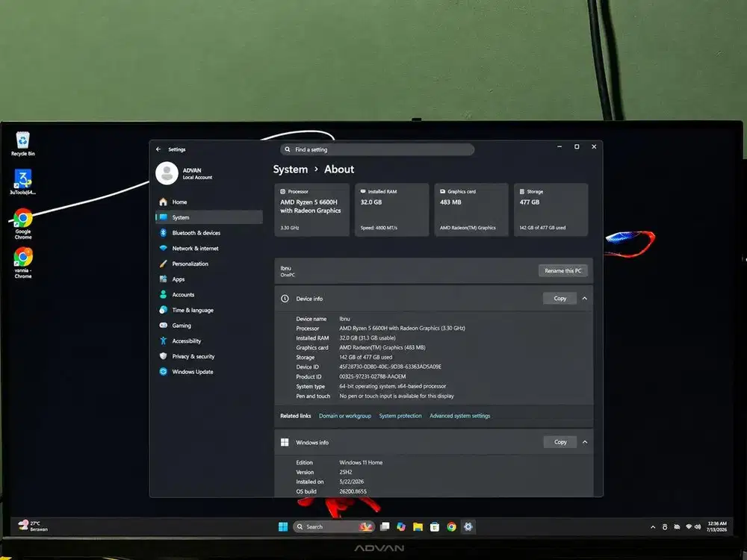Minimize the Settings window

click(x=560, y=146)
